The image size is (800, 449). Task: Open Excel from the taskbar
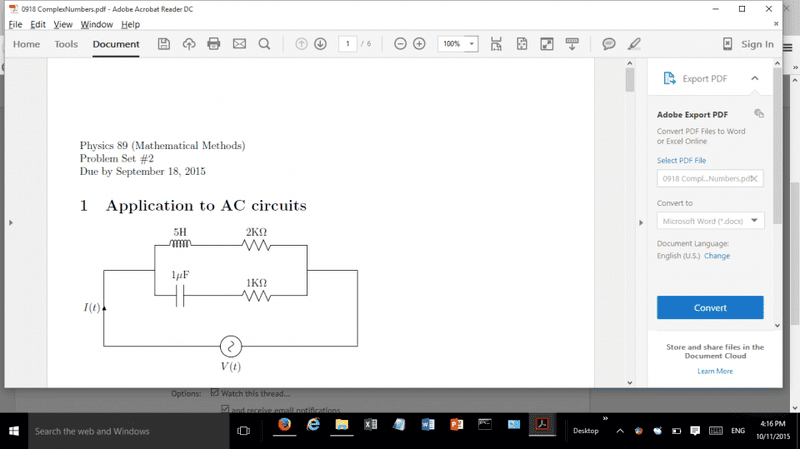pyautogui.click(x=370, y=425)
